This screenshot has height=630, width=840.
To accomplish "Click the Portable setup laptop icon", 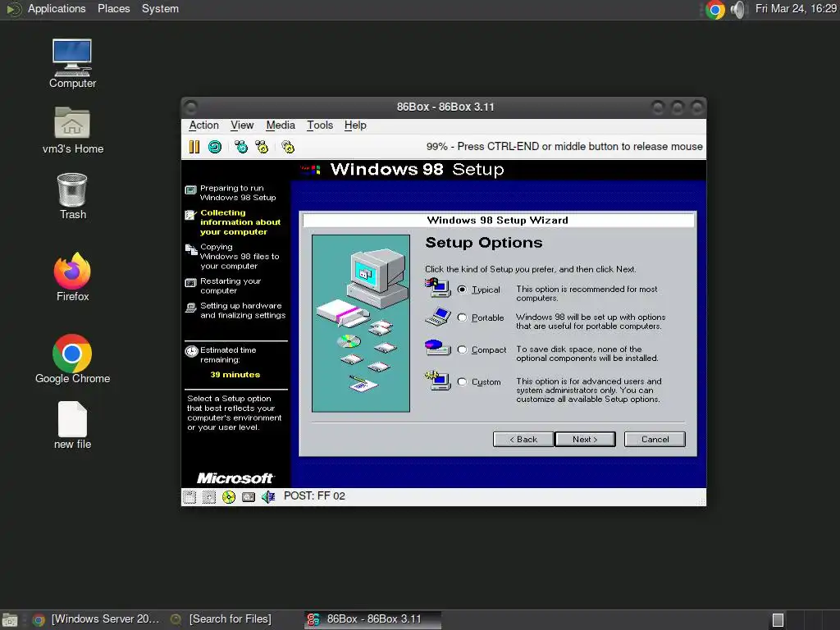I will (438, 317).
